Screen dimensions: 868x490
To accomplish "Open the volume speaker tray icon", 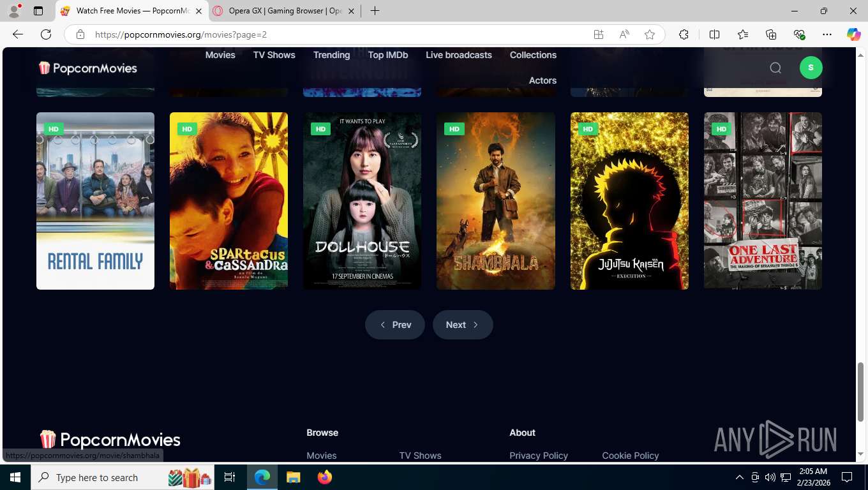I will pos(770,477).
